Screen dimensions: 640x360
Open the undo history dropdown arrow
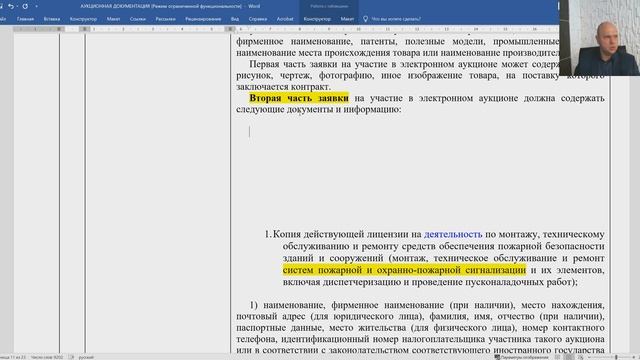pos(17,7)
